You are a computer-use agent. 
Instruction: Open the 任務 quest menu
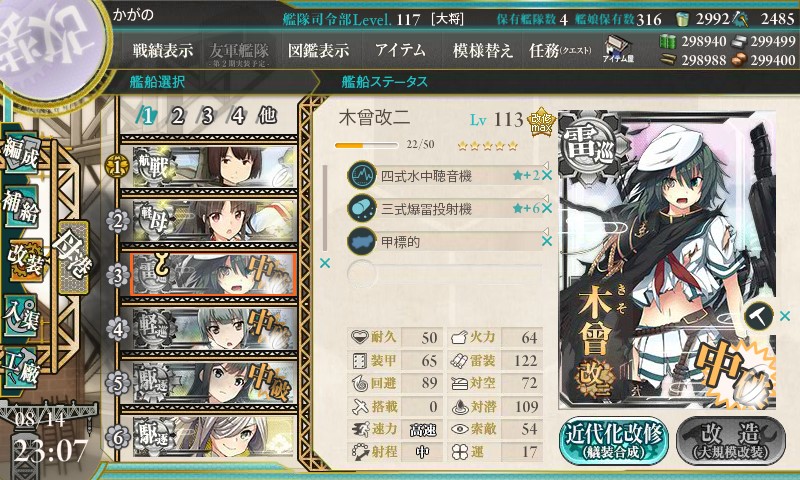(x=560, y=50)
